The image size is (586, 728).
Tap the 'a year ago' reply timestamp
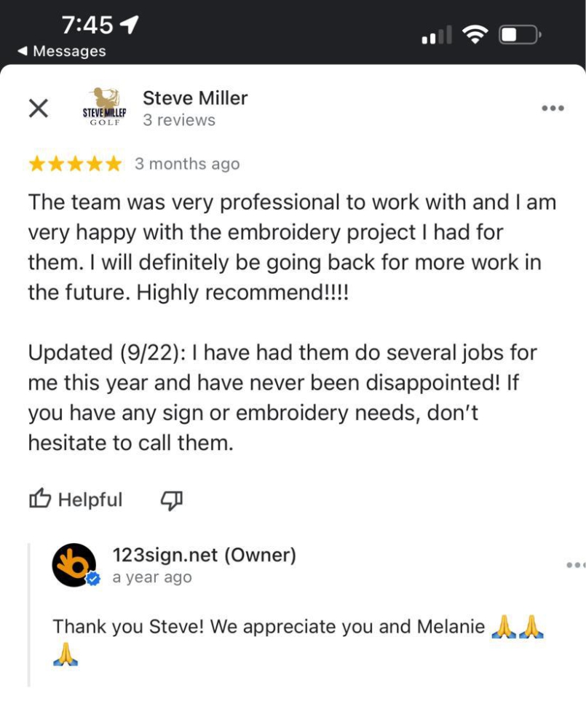point(152,578)
